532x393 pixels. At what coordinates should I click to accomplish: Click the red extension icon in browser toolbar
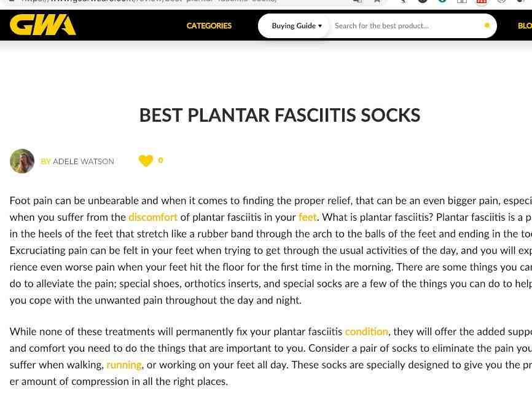(482, 1)
